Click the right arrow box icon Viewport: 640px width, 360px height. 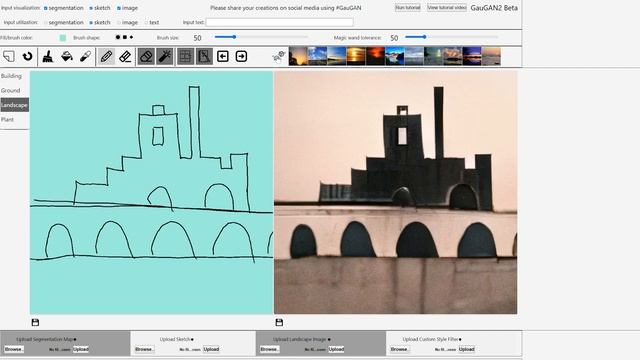(x=241, y=56)
